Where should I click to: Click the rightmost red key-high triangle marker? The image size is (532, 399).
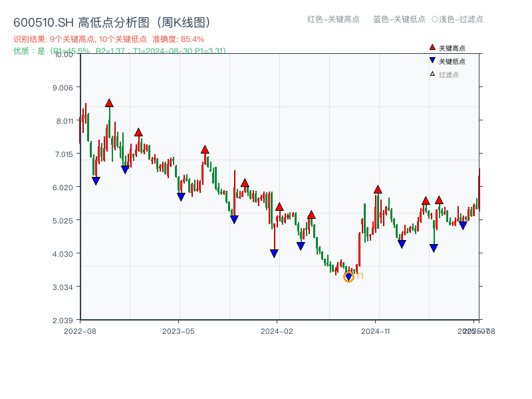[439, 199]
